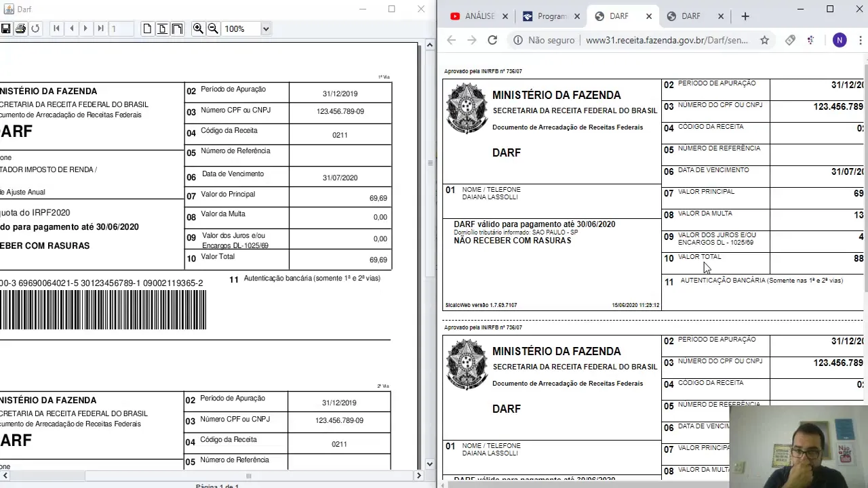The width and height of the screenshot is (868, 488).
Task: Click the tag extension icon in Chrome
Action: [x=790, y=40]
